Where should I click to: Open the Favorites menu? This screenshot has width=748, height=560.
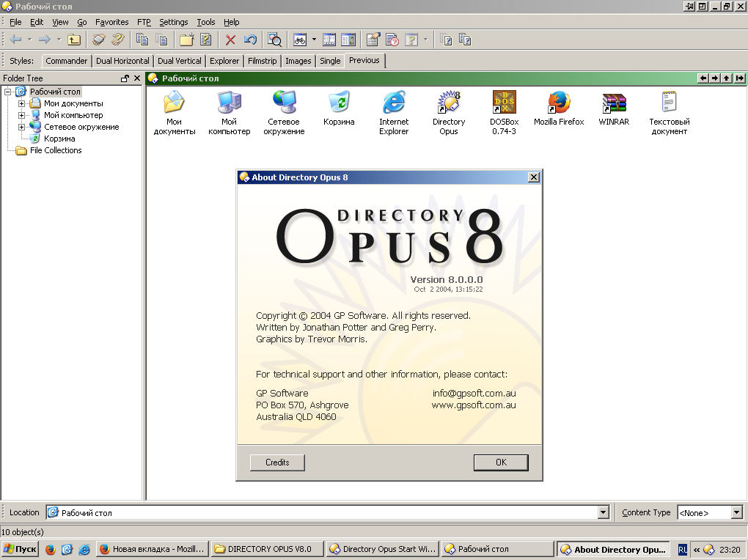(x=112, y=22)
